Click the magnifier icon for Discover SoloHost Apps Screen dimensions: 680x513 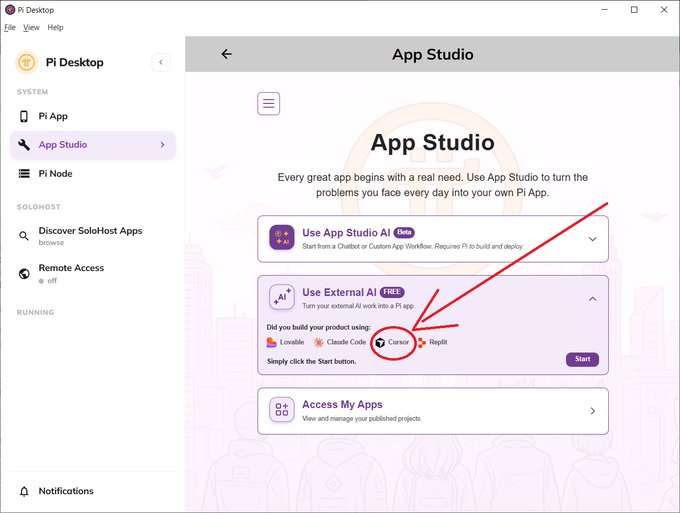coord(24,236)
